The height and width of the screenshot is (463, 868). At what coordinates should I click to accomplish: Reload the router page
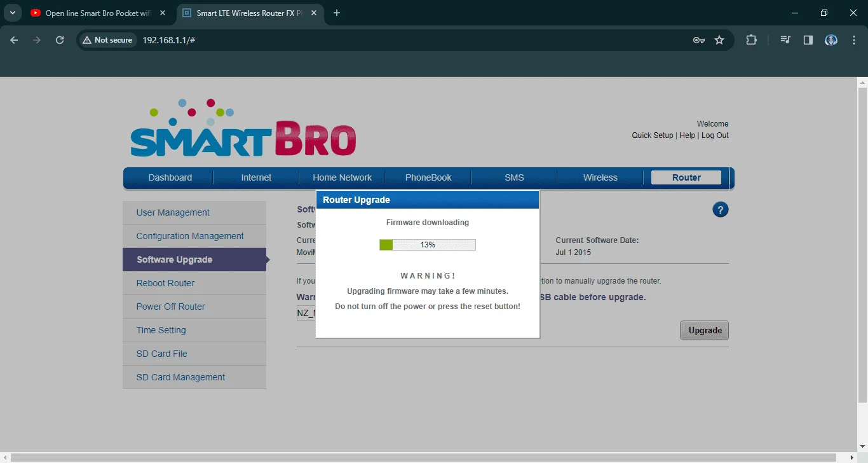point(60,40)
